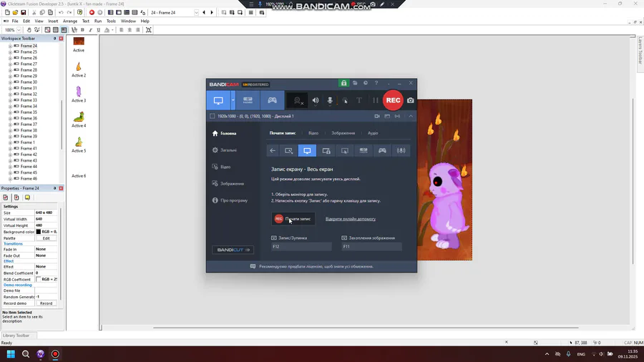Click the Background color black swatch
This screenshot has width=644, height=362.
(39, 232)
